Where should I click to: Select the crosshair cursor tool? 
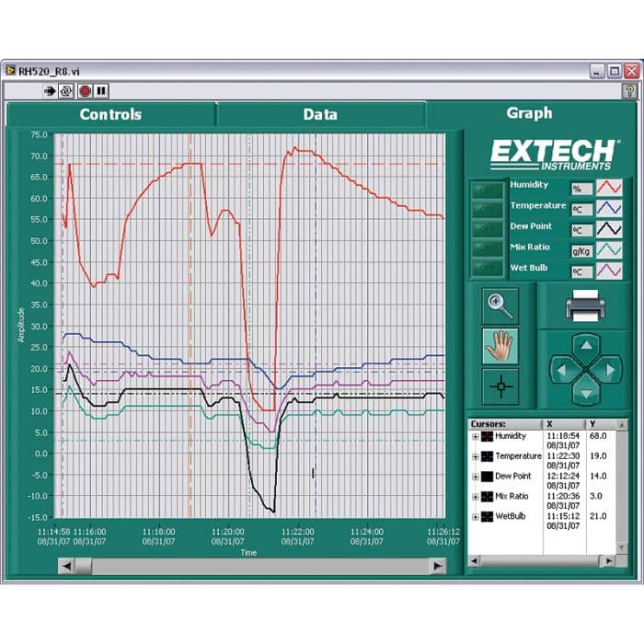pos(500,386)
